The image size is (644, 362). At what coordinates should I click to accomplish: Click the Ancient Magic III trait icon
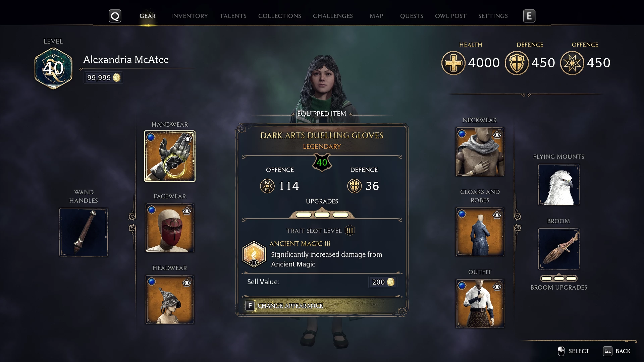pos(254,254)
